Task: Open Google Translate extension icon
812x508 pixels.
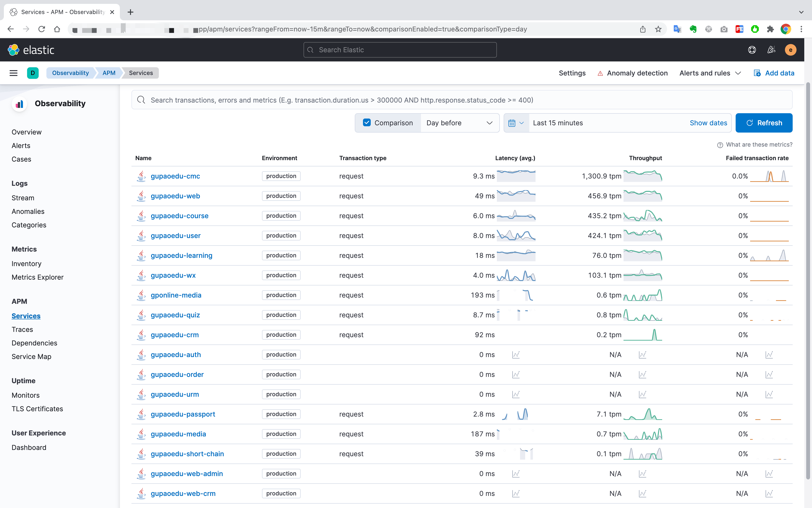Action: pyautogui.click(x=677, y=29)
